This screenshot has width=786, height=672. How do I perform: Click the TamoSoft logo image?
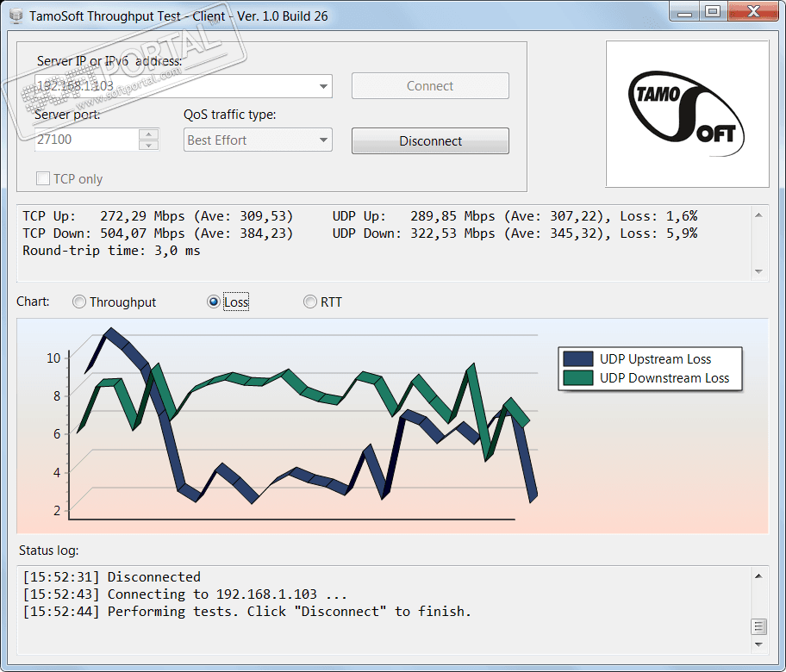pyautogui.click(x=687, y=114)
